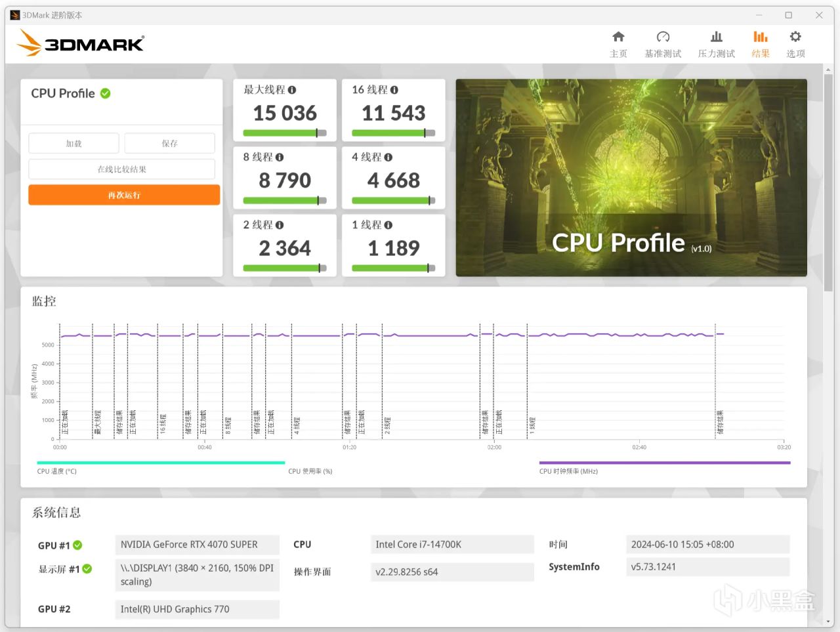Click the 加载 load button
The height and width of the screenshot is (632, 840).
point(73,143)
